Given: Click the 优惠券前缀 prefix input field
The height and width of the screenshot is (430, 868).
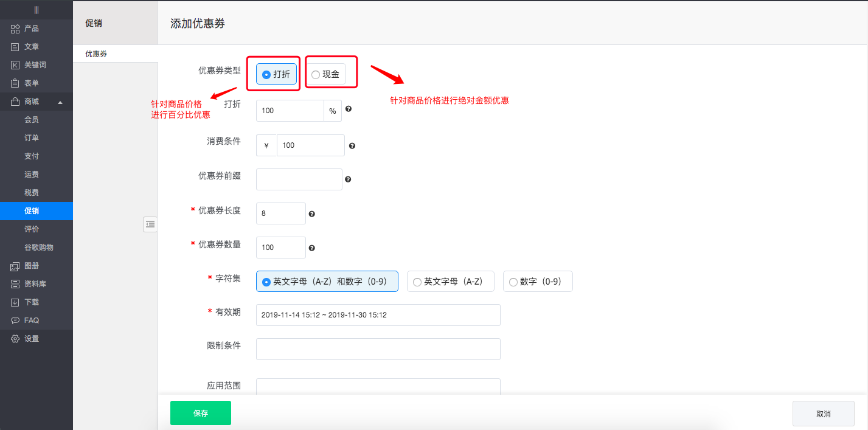Looking at the screenshot, I should pos(299,179).
